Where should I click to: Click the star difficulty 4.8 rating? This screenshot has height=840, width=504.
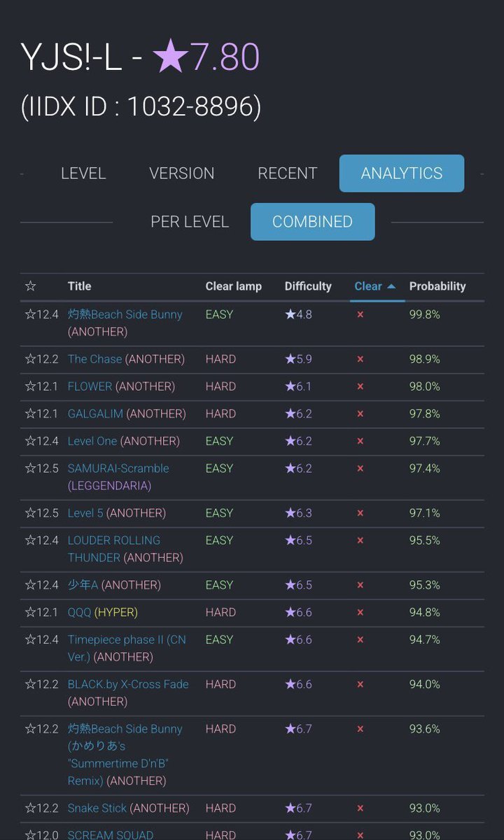click(x=298, y=314)
